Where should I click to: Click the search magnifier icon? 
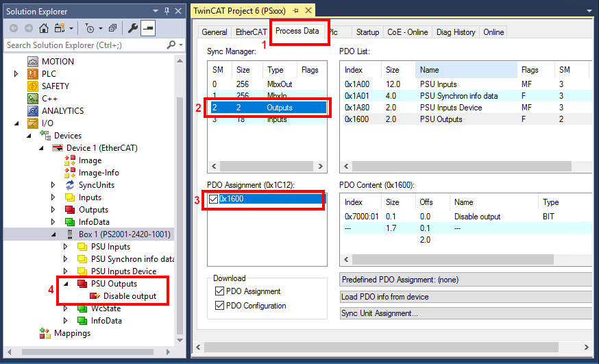171,45
